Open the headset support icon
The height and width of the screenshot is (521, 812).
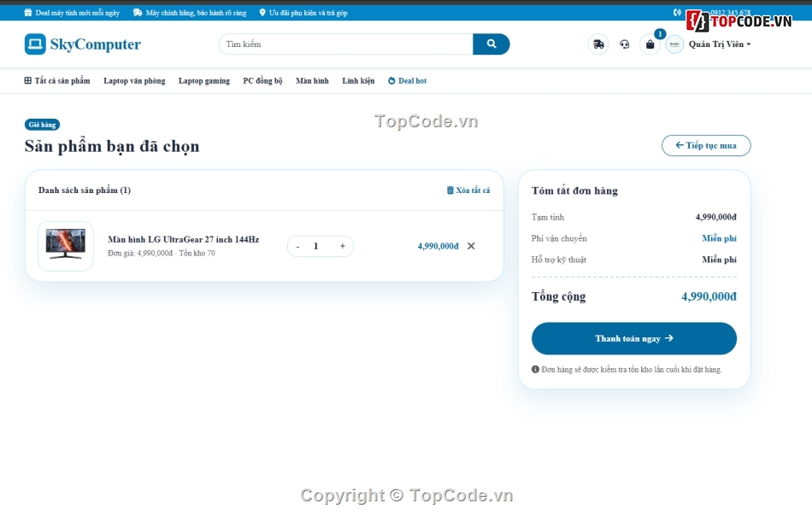625,44
